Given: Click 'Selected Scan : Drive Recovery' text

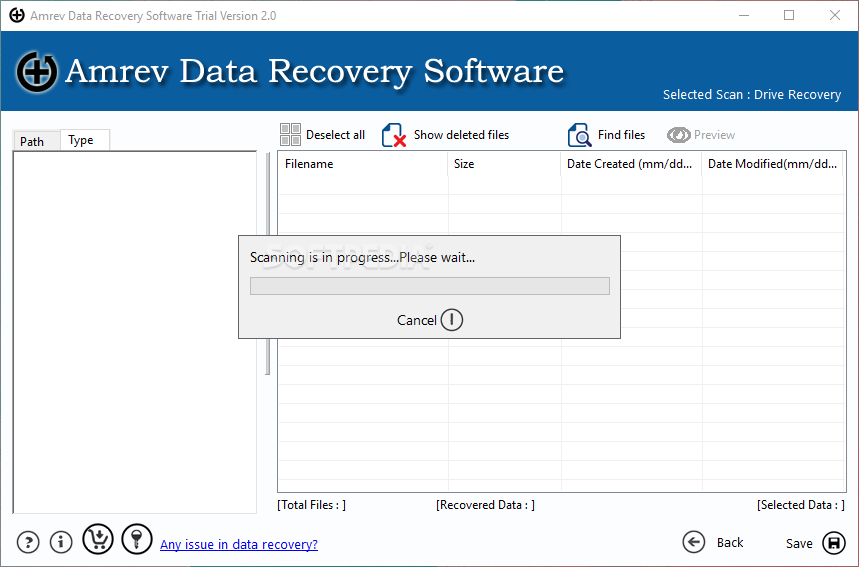Looking at the screenshot, I should (752, 95).
